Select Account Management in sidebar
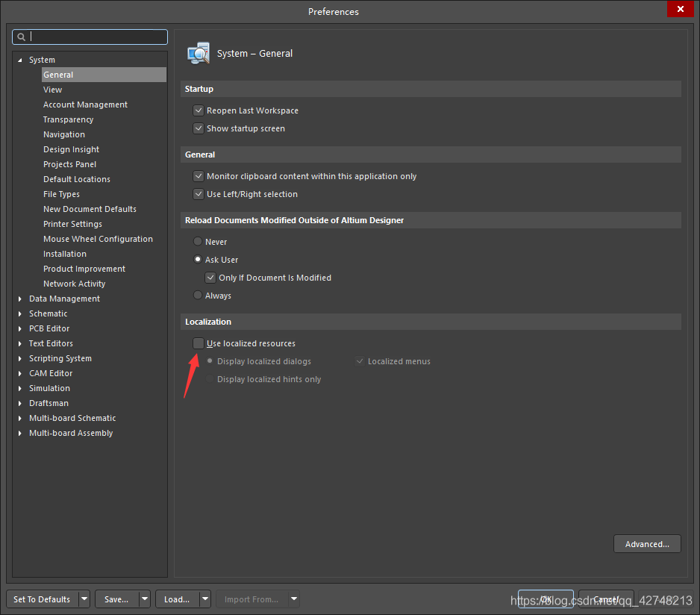This screenshot has width=700, height=615. [x=85, y=104]
